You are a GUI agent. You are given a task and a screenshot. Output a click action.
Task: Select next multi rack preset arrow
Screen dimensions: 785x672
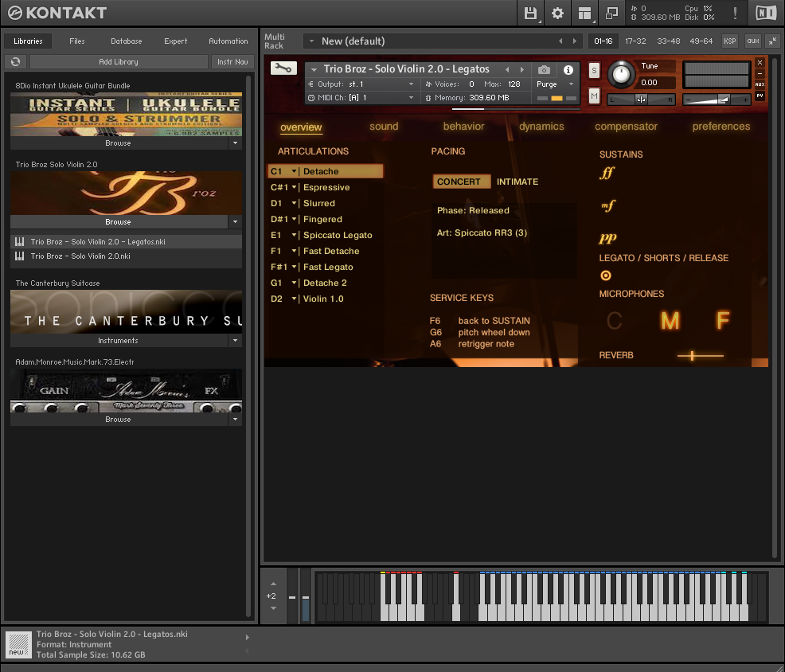[574, 41]
